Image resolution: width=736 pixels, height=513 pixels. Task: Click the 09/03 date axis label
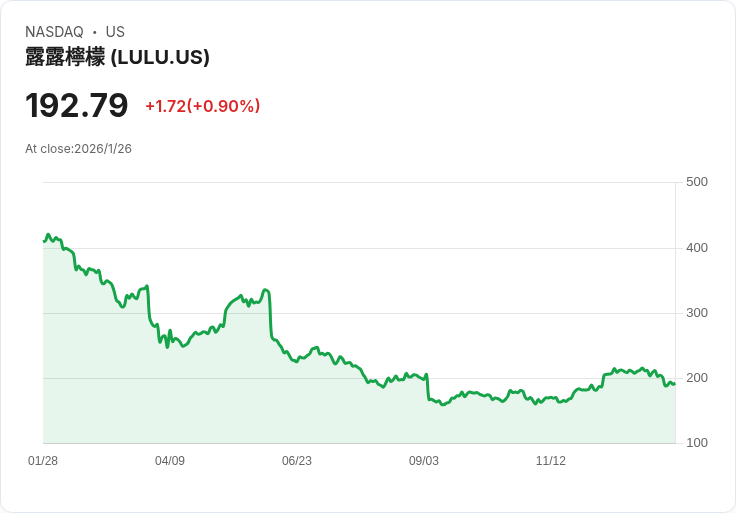click(424, 460)
